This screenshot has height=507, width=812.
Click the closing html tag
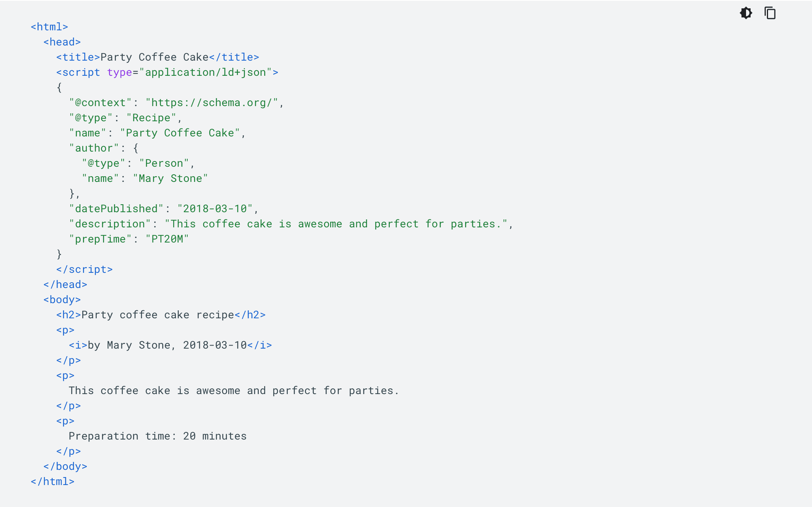click(53, 482)
